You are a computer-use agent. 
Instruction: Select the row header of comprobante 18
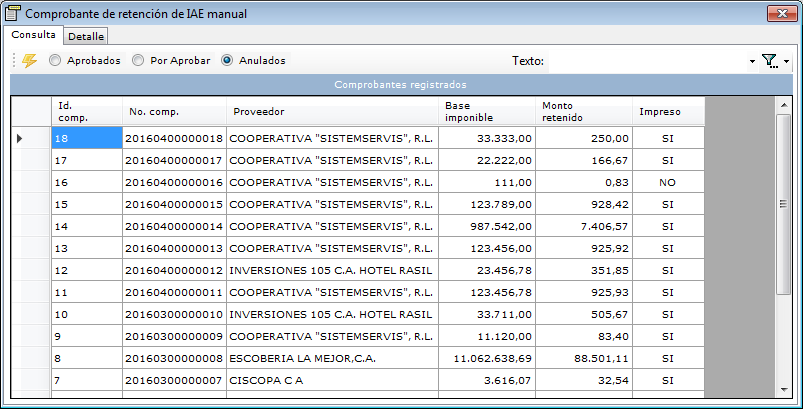point(31,138)
